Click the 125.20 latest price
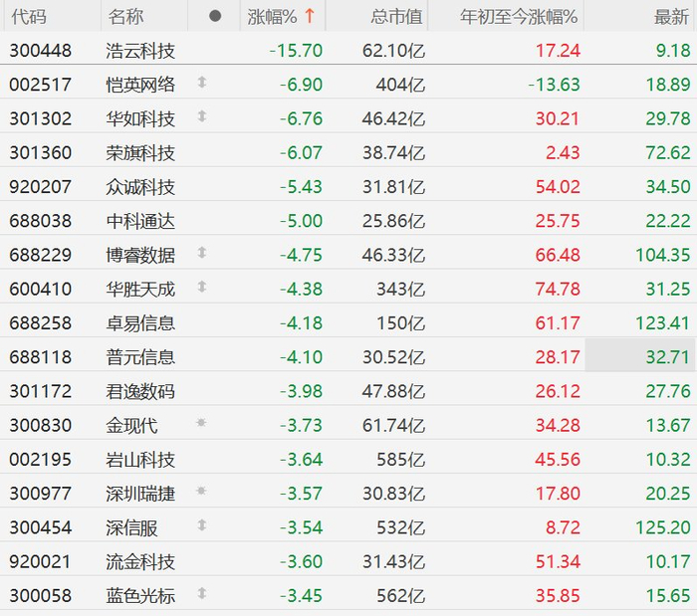Screen dimensions: 697x616 point(663,527)
